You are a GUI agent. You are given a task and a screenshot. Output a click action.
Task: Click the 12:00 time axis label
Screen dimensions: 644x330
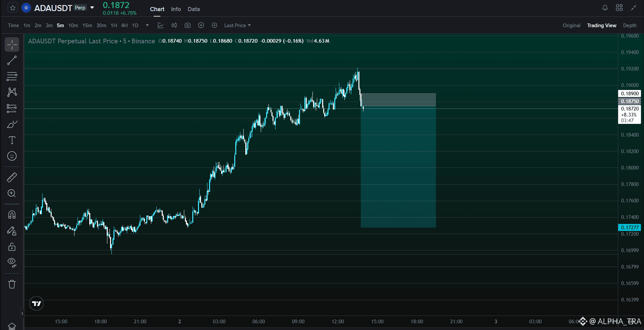click(338, 322)
